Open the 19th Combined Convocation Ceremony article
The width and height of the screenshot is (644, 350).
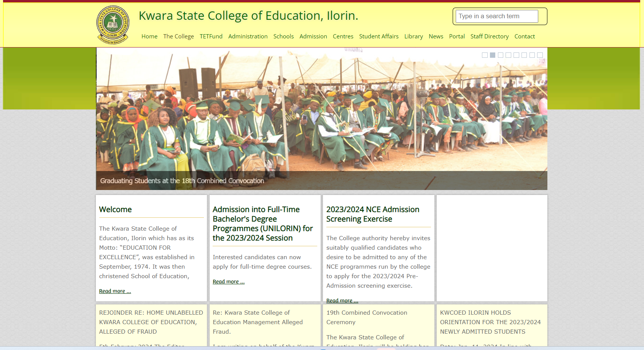click(x=366, y=317)
